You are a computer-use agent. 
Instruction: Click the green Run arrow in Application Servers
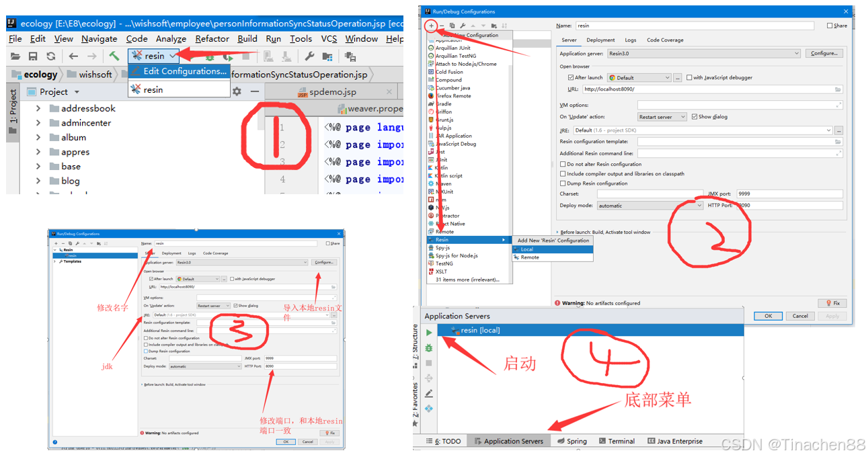tap(429, 333)
